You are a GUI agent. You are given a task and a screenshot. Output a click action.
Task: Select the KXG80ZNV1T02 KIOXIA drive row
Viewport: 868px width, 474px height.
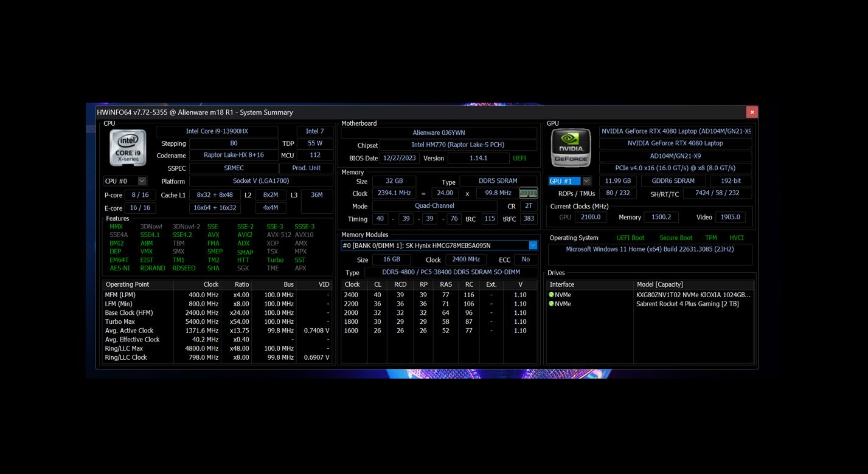650,295
